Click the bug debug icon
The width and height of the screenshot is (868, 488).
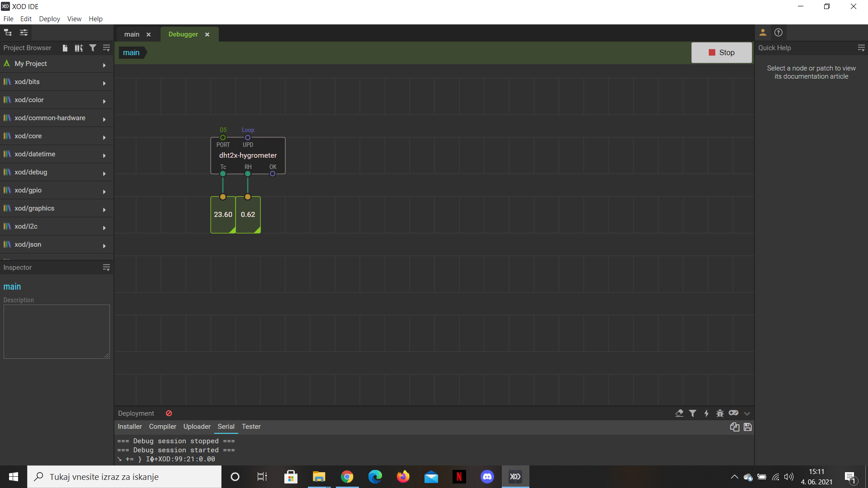pos(720,413)
